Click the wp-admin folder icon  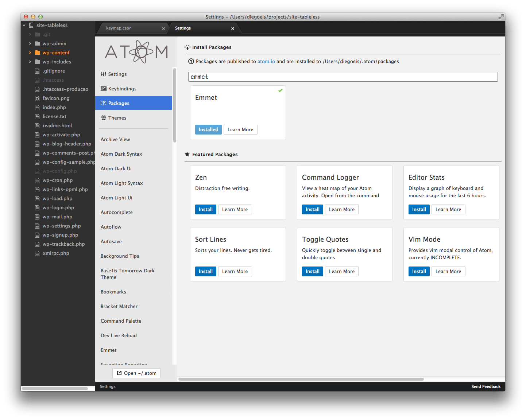(x=38, y=43)
